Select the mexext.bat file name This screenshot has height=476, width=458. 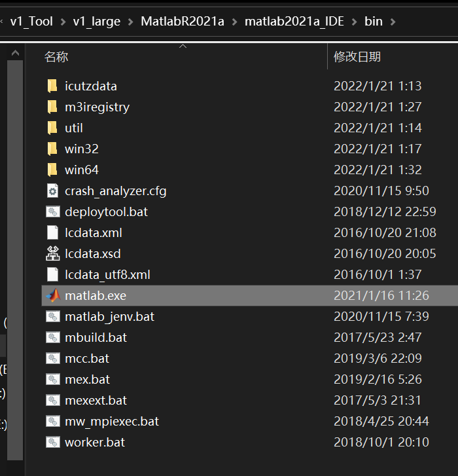(96, 401)
